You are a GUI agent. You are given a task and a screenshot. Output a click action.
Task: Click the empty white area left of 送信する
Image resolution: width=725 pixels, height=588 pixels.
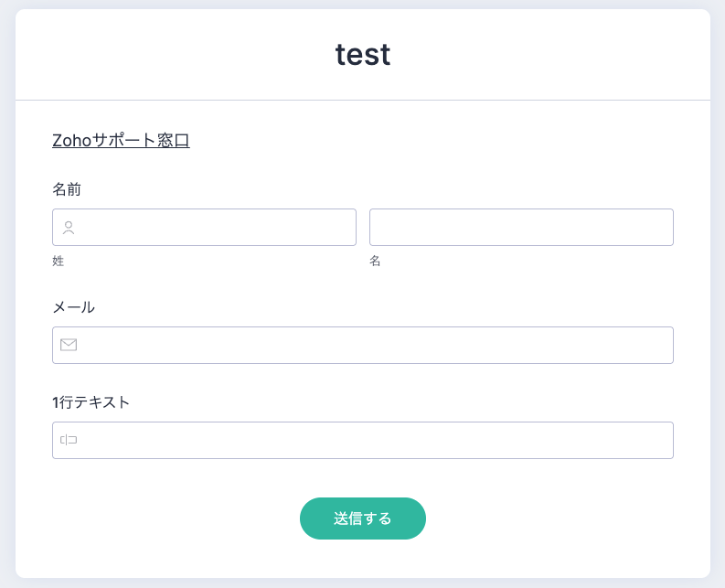(165, 519)
